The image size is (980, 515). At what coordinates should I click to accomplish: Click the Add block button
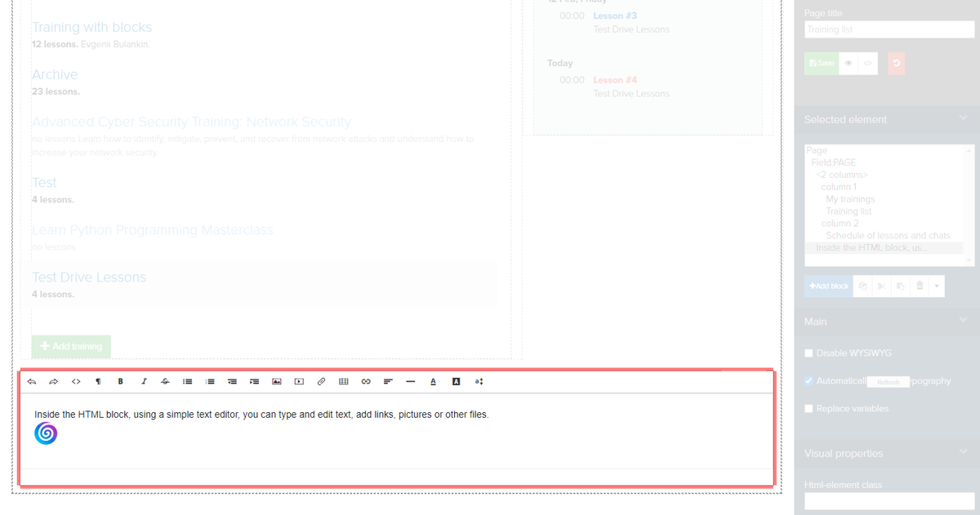point(829,286)
